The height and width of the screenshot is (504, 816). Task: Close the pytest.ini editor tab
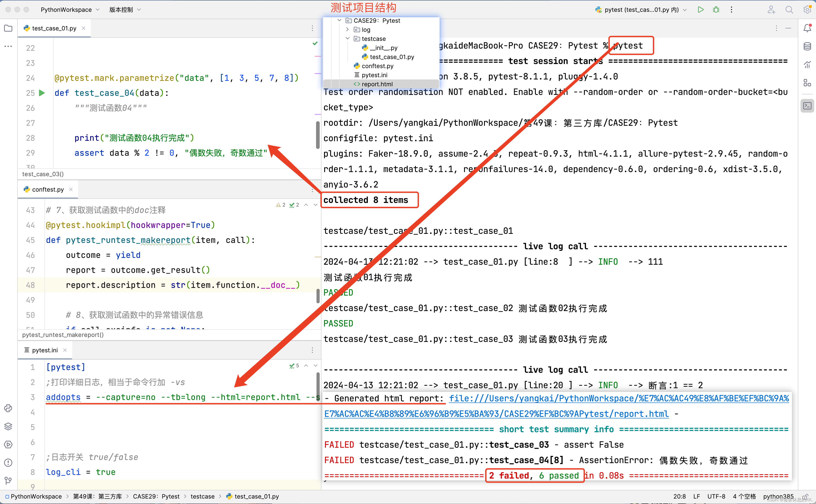(65, 350)
